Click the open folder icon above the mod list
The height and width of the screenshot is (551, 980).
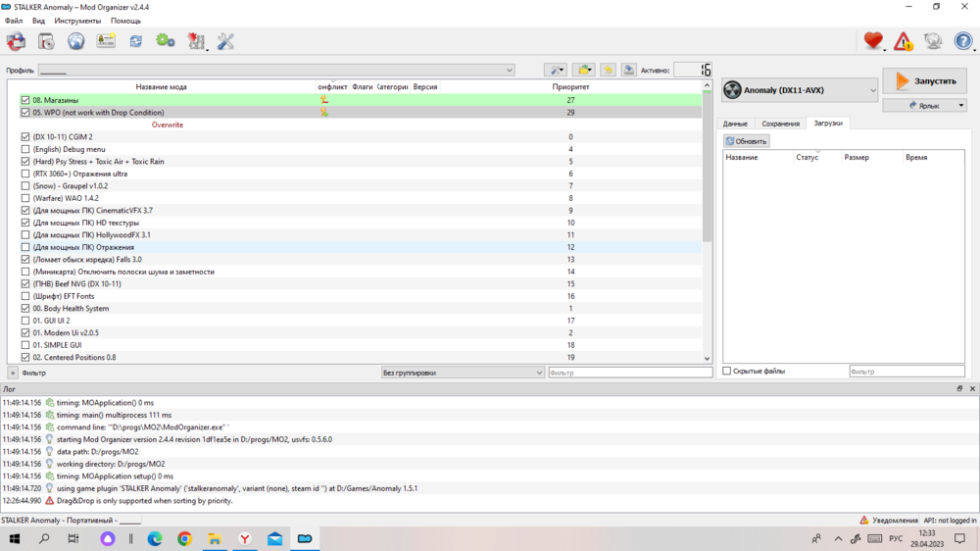coord(584,70)
